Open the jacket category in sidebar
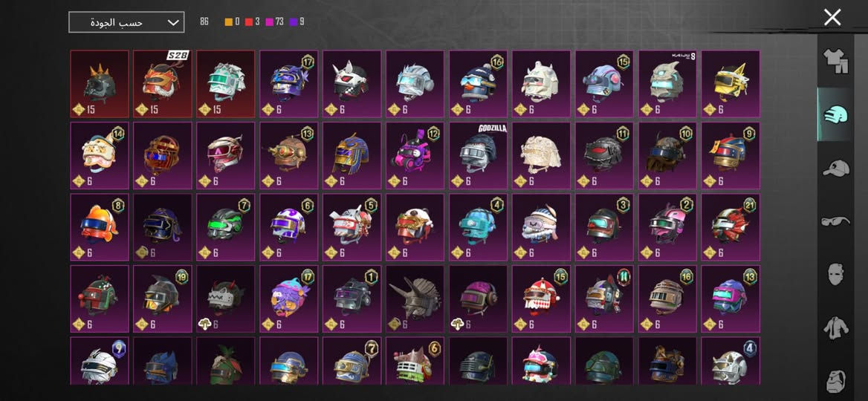This screenshot has height=401, width=868. click(x=836, y=328)
